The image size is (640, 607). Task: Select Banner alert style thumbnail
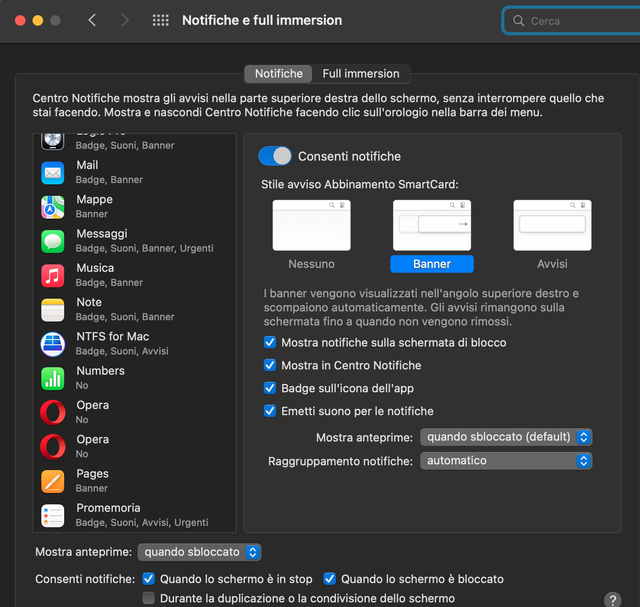click(x=432, y=225)
